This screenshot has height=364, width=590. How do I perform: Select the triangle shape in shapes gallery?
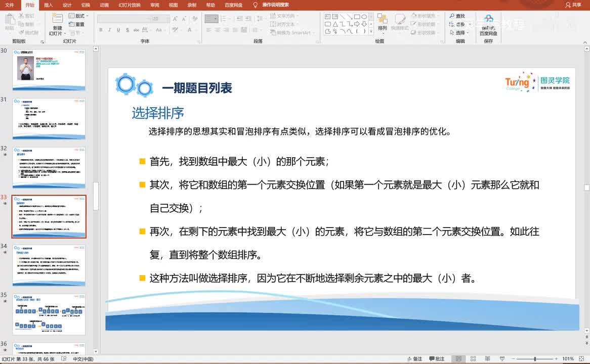pos(335,24)
